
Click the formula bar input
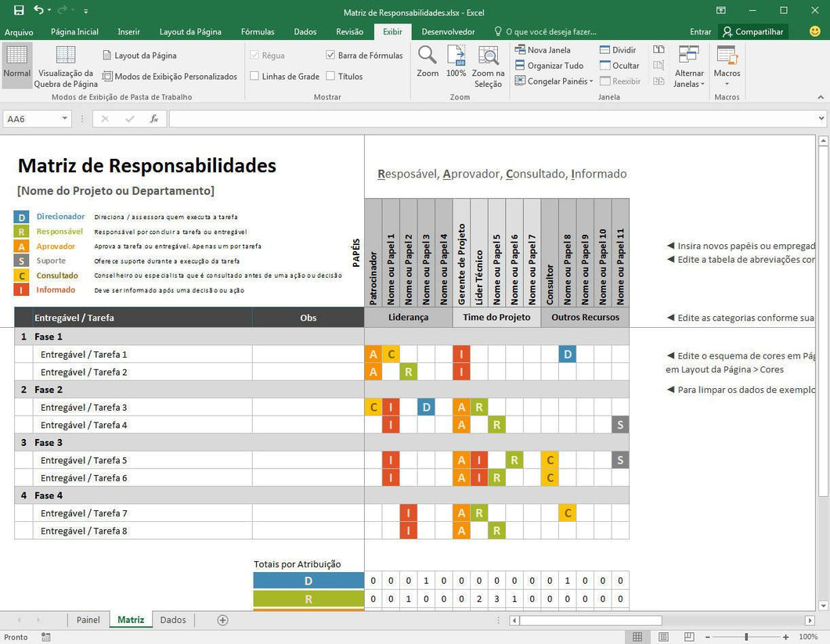pyautogui.click(x=493, y=119)
